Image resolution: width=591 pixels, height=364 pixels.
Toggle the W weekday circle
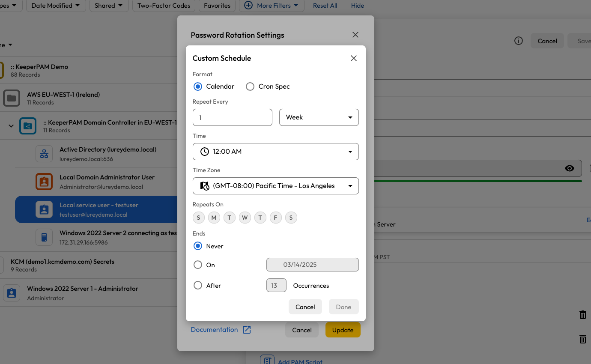pyautogui.click(x=245, y=218)
